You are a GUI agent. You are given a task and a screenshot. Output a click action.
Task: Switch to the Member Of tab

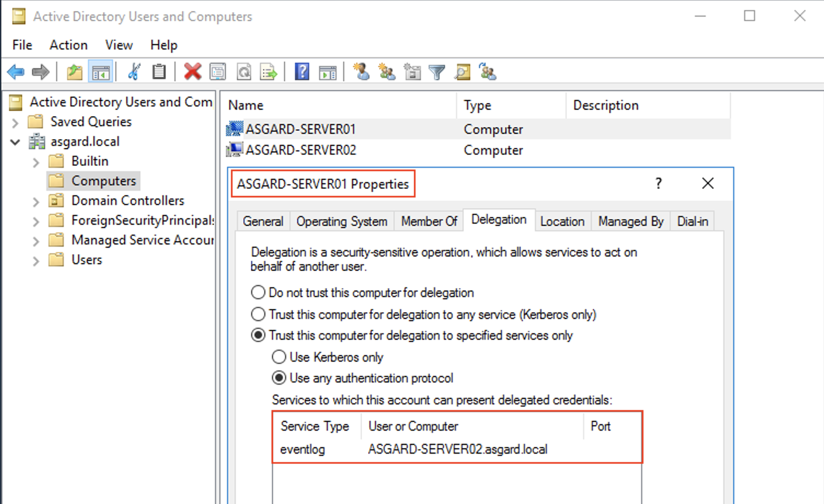[x=428, y=221]
